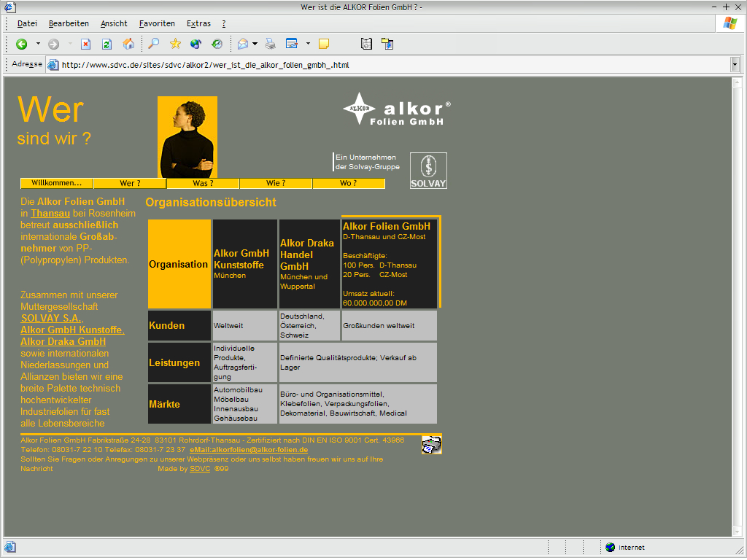Click the Großkunden weltweit cell
Screen dimensions: 747x560
[x=390, y=326]
